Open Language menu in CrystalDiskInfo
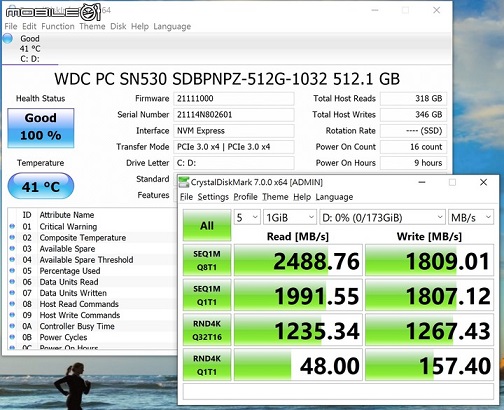Image resolution: width=504 pixels, height=410 pixels. point(172,26)
